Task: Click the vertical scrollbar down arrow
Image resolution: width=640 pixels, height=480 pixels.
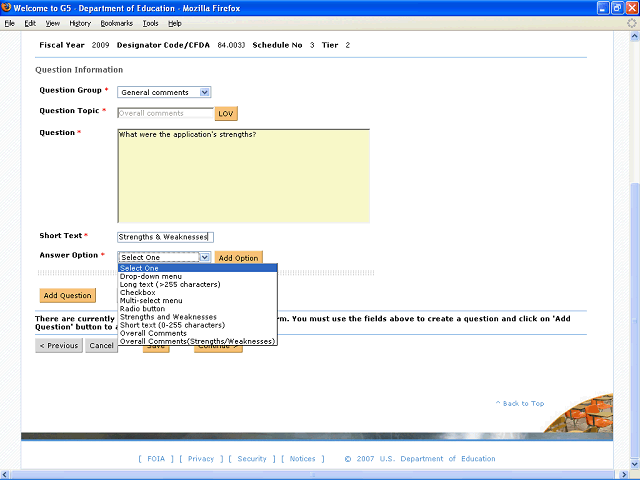Action: click(635, 464)
